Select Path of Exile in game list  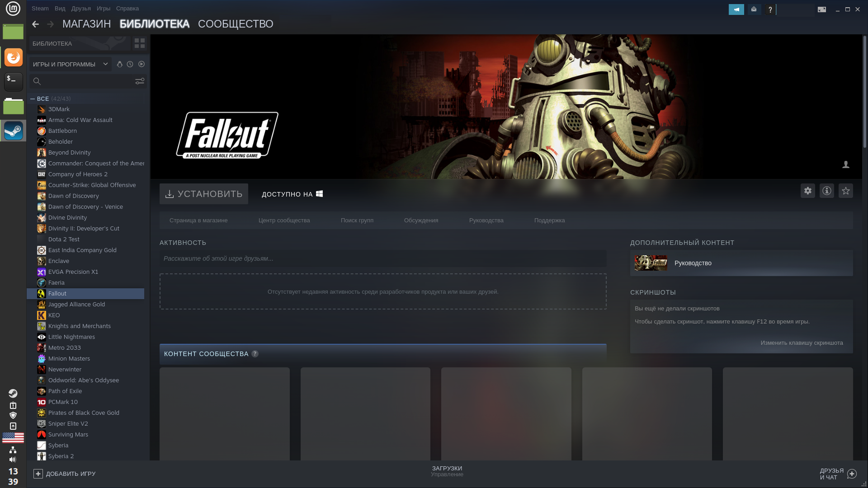click(x=65, y=391)
